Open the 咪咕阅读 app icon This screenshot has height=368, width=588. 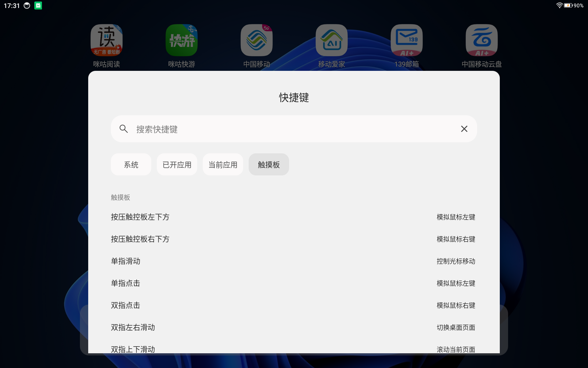click(x=107, y=40)
